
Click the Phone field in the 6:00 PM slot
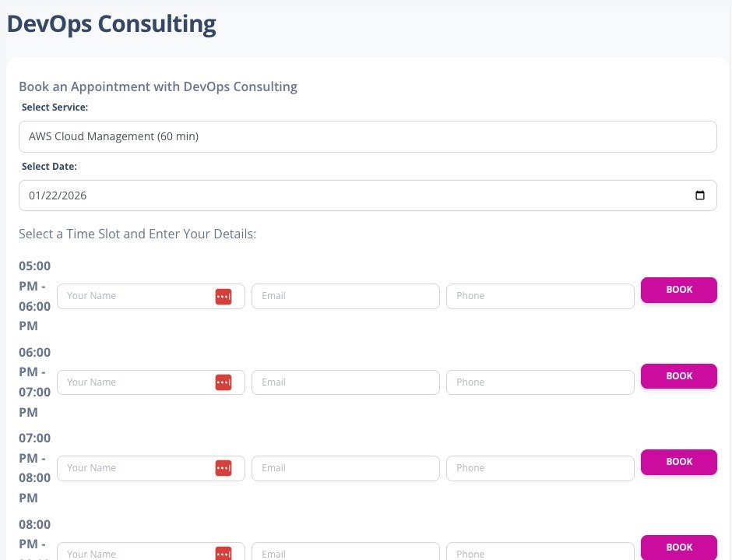coord(540,382)
